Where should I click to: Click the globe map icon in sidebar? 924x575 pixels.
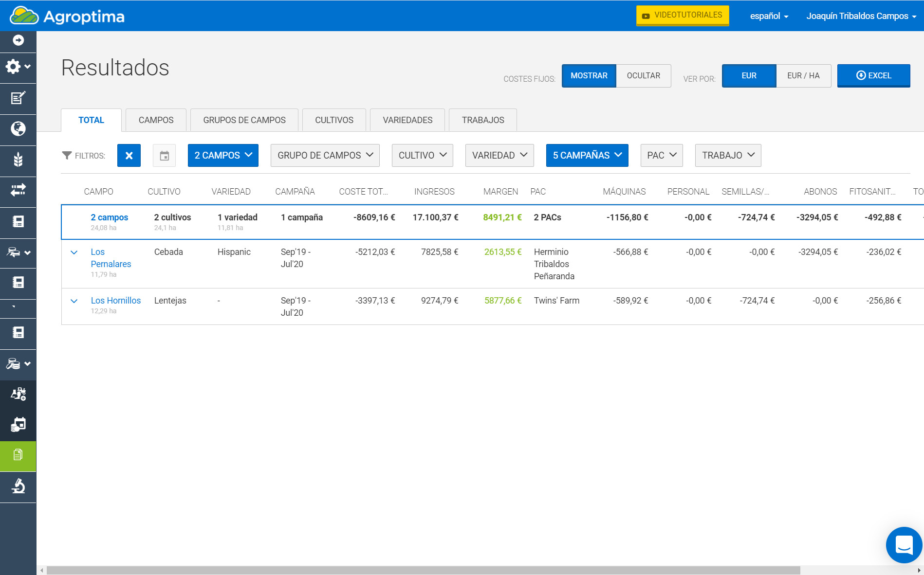point(18,129)
